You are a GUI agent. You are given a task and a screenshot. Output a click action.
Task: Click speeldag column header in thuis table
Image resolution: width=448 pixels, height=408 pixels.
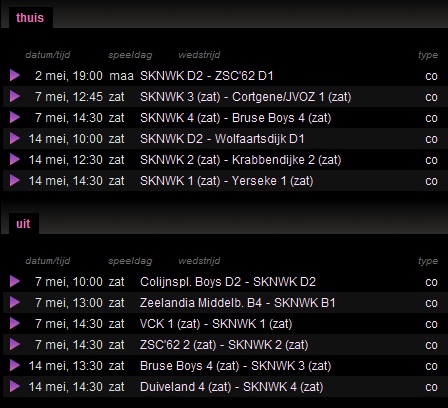130,55
